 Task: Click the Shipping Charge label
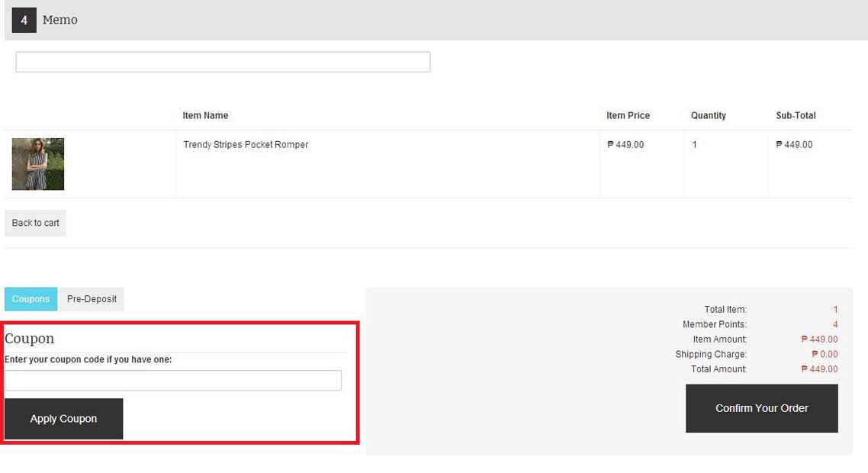tap(711, 355)
